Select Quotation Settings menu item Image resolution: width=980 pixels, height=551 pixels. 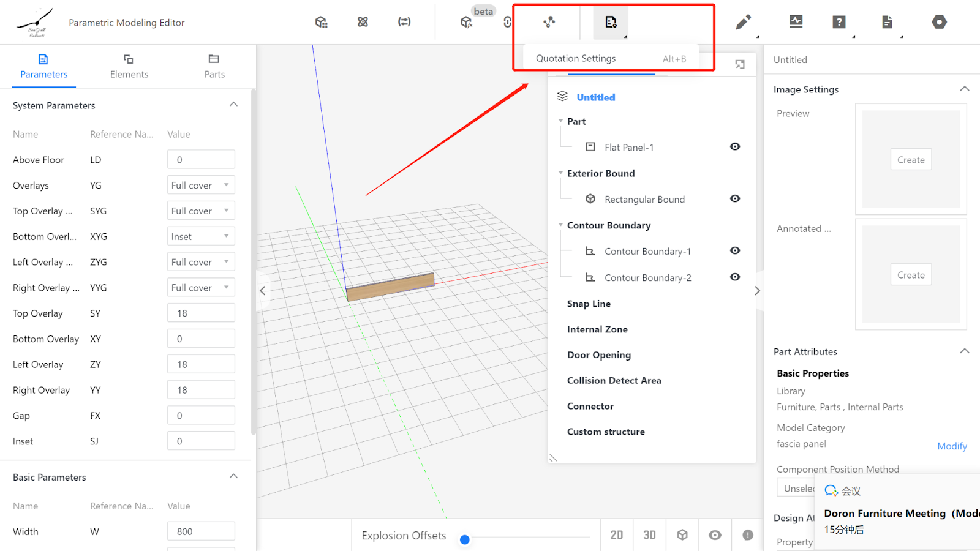[576, 59]
